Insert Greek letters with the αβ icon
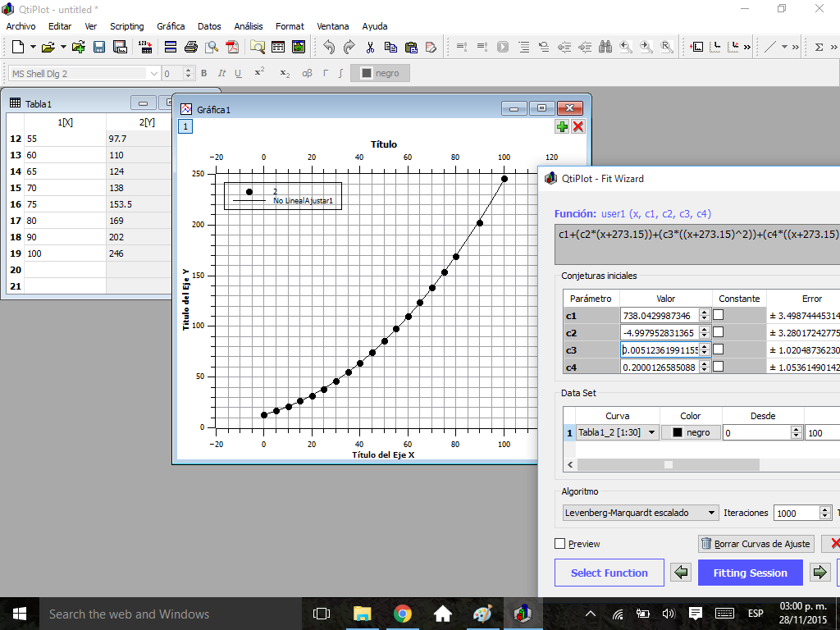 [307, 73]
